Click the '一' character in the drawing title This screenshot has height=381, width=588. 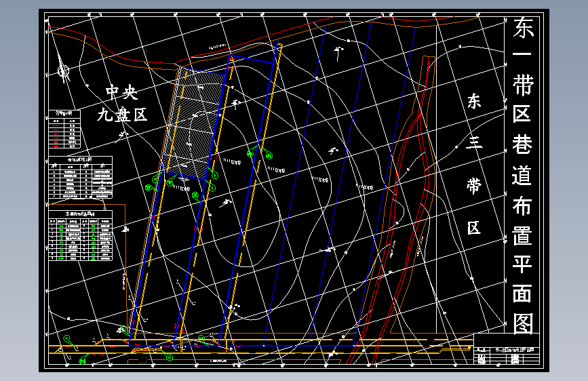coord(522,54)
